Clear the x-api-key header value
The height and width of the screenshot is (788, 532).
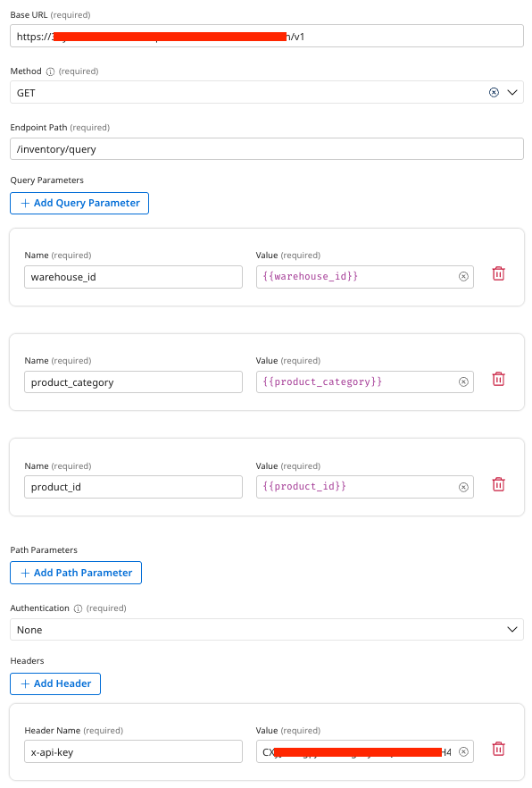coord(463,751)
